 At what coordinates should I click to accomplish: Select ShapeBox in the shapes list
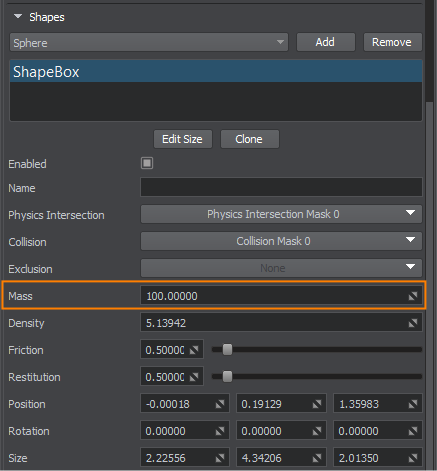[216, 72]
